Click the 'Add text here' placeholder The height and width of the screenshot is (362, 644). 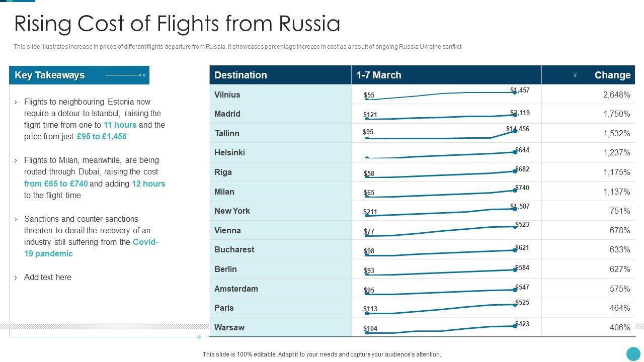(48, 277)
